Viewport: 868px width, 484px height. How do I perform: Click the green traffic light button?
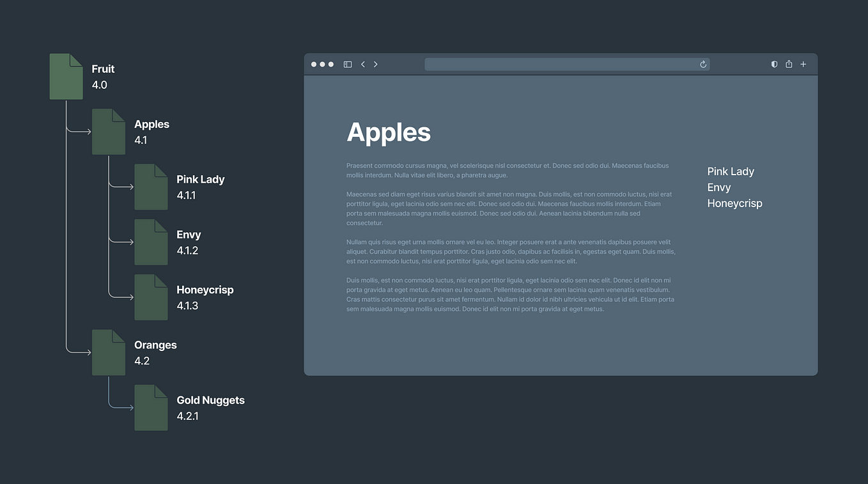point(330,64)
